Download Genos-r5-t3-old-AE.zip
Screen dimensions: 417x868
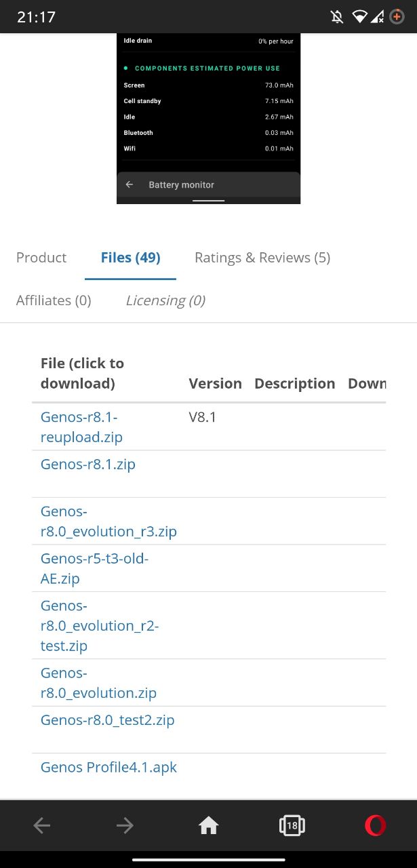click(x=94, y=568)
